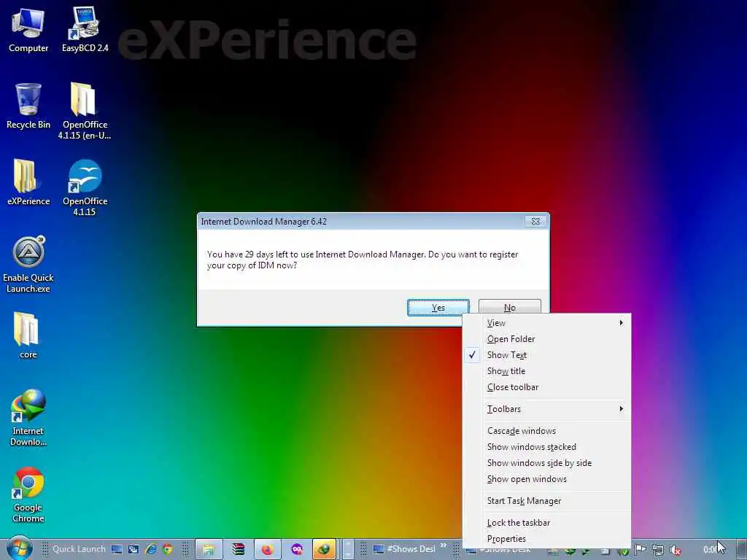747x560 pixels.
Task: Click Show Desktop icon in Quick Launch
Action: [117, 549]
